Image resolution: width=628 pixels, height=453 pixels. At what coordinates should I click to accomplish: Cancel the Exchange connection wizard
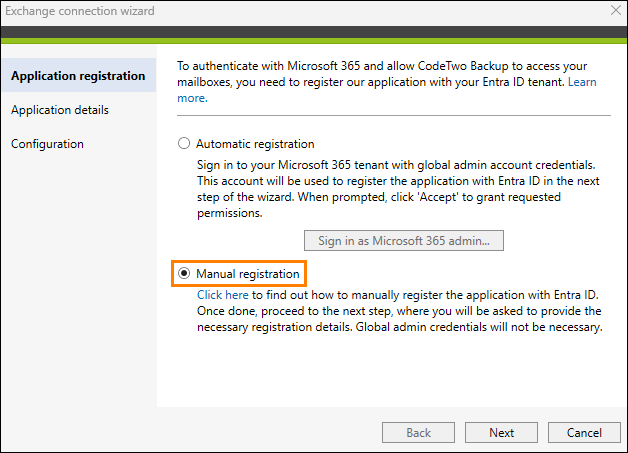(584, 433)
